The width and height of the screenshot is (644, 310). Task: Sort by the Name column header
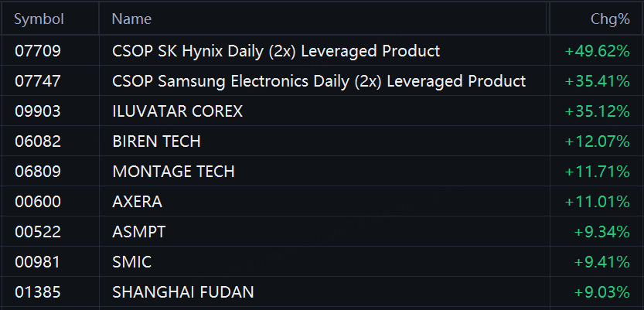click(x=132, y=19)
